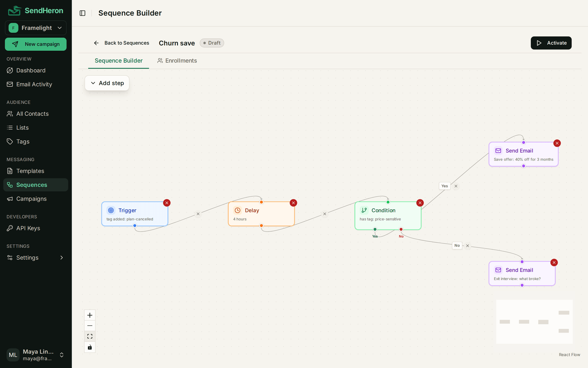
Task: Delete the Delay node with red X
Action: [x=293, y=203]
